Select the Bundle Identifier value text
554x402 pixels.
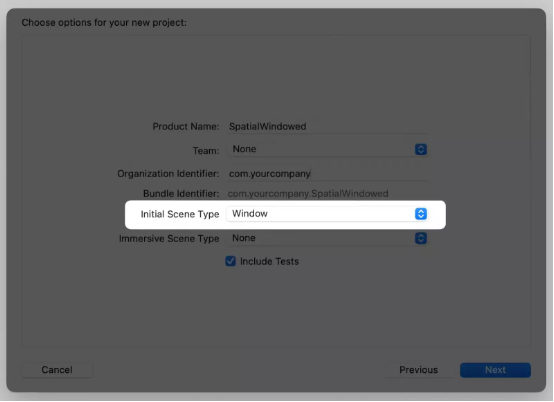308,194
